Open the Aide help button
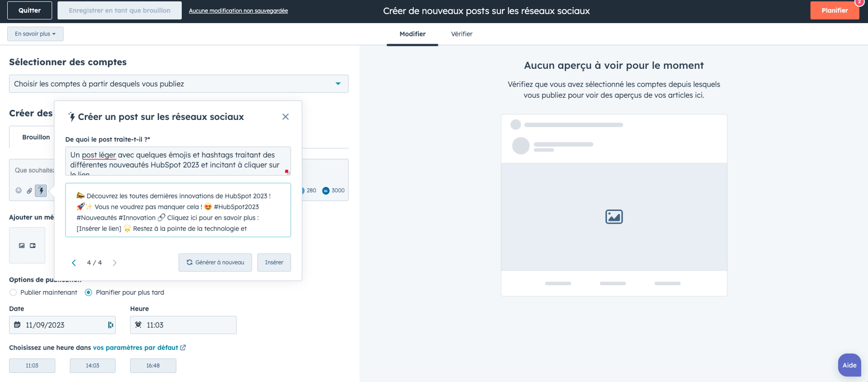 849,365
